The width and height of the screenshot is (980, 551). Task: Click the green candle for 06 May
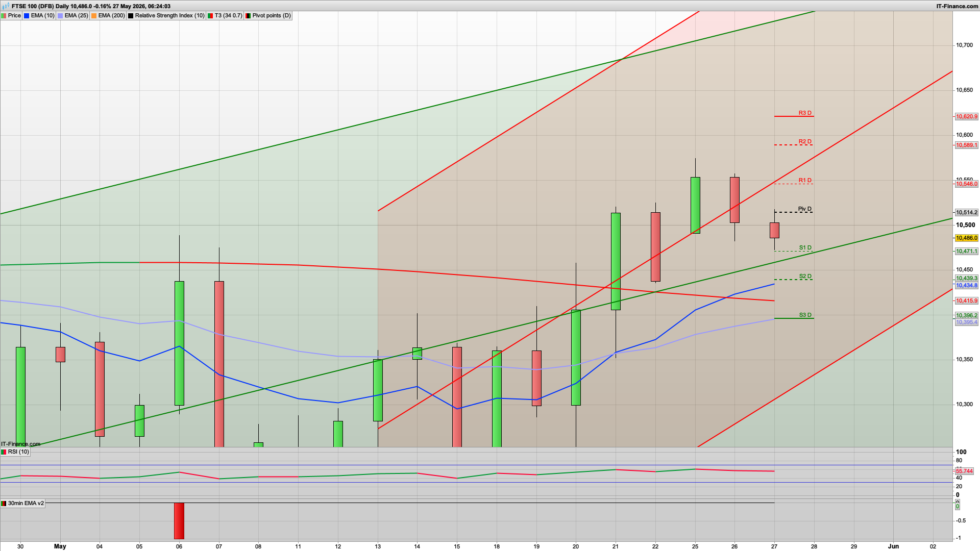pyautogui.click(x=179, y=343)
